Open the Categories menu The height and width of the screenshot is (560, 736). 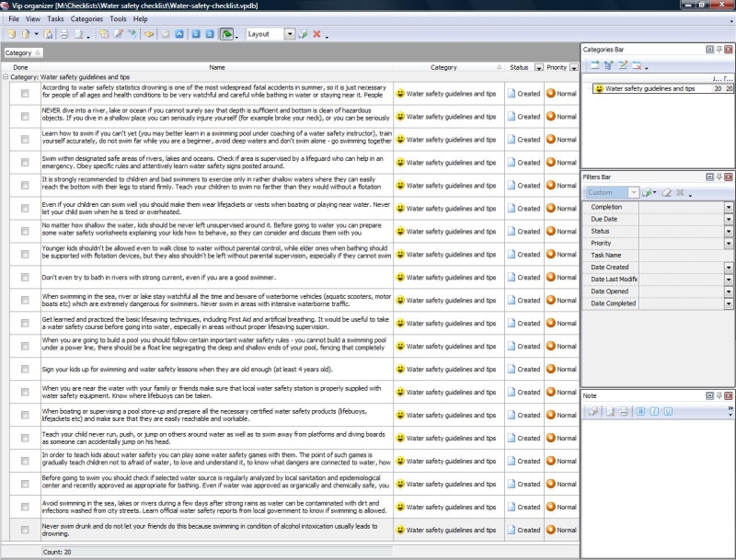pyautogui.click(x=86, y=18)
